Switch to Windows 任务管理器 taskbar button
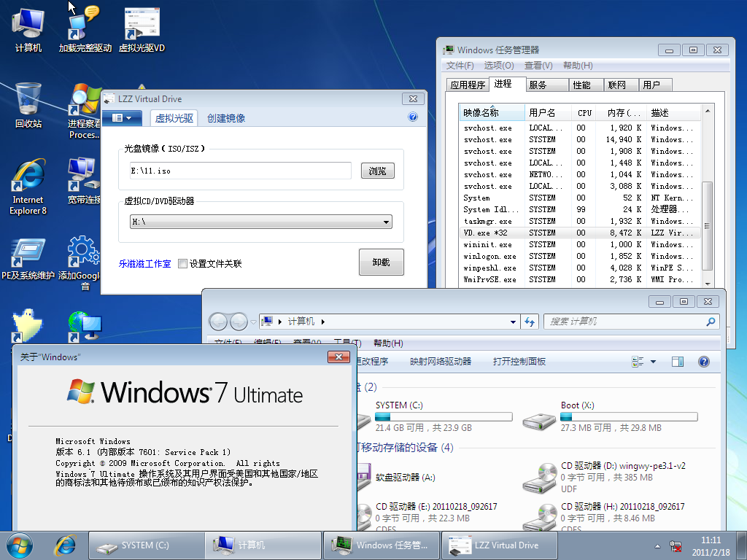 coord(382,545)
